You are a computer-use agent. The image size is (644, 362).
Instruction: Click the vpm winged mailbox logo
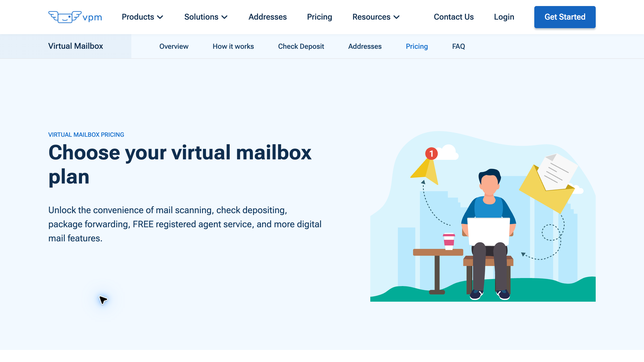pyautogui.click(x=75, y=17)
